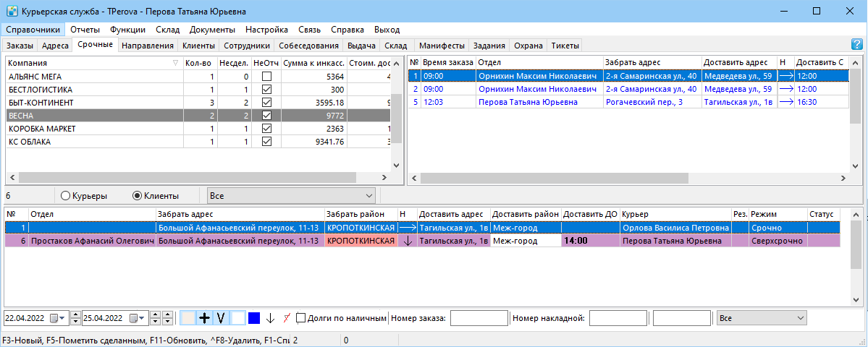Click the V checkmark toolbar button
Screen dimensions: 868x347
221,318
